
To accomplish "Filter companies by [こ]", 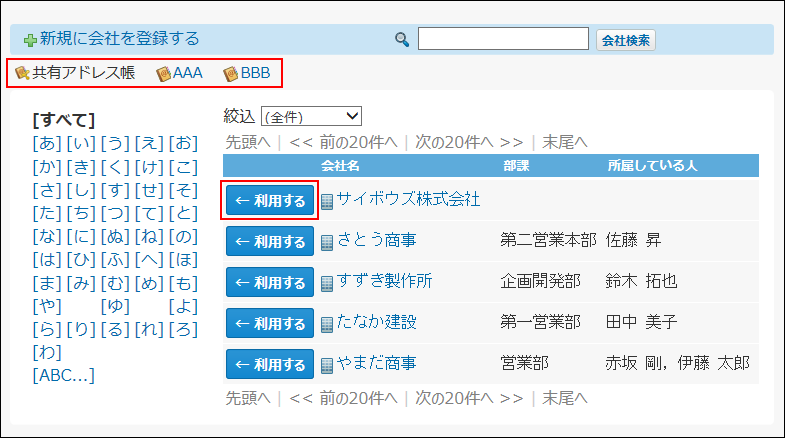I will [183, 167].
